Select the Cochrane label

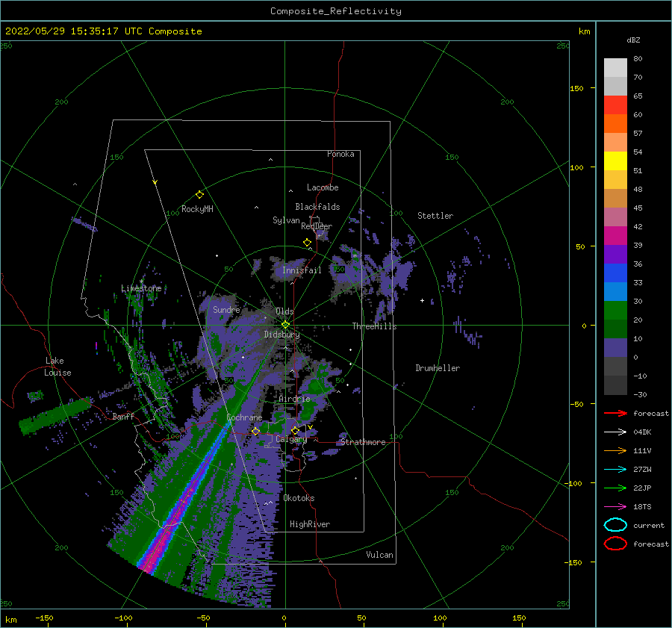pyautogui.click(x=244, y=417)
